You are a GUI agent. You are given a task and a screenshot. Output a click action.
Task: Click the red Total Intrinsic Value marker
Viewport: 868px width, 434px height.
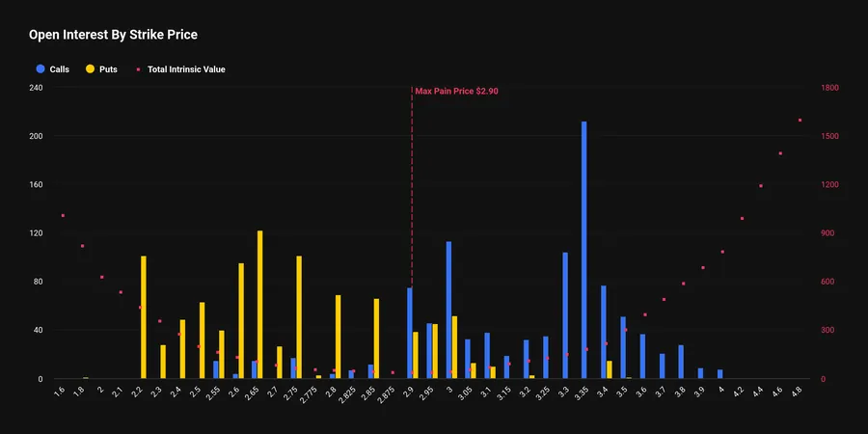point(138,69)
